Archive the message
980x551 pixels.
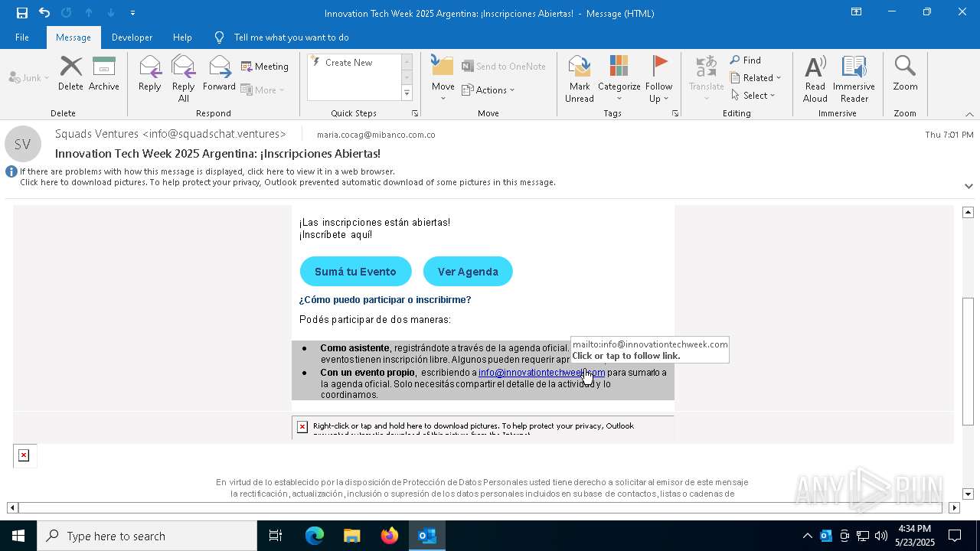tap(103, 73)
